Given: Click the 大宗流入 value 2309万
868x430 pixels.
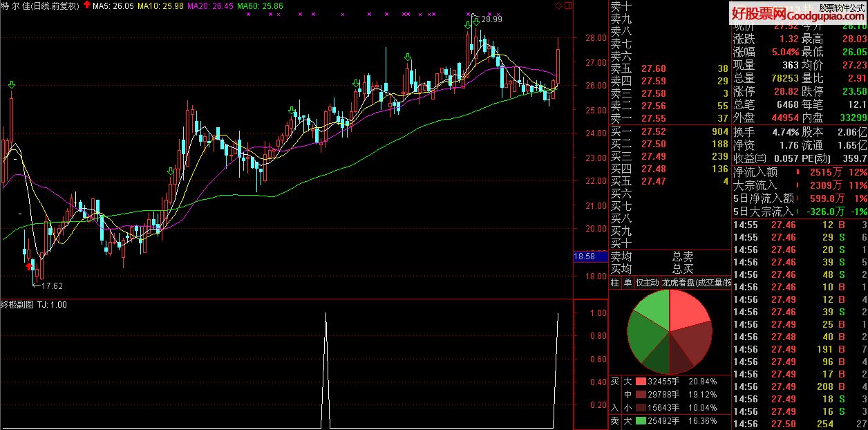Looking at the screenshot, I should pyautogui.click(x=827, y=185).
